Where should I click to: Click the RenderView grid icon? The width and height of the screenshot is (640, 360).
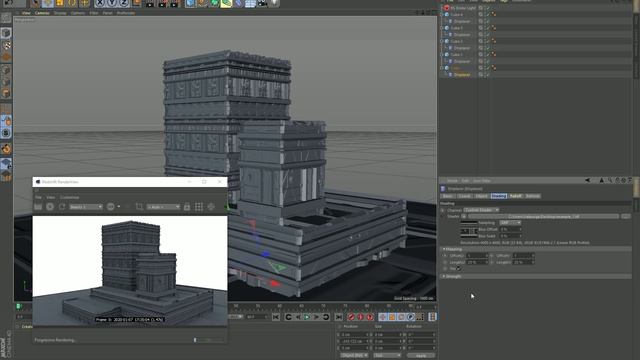199,207
